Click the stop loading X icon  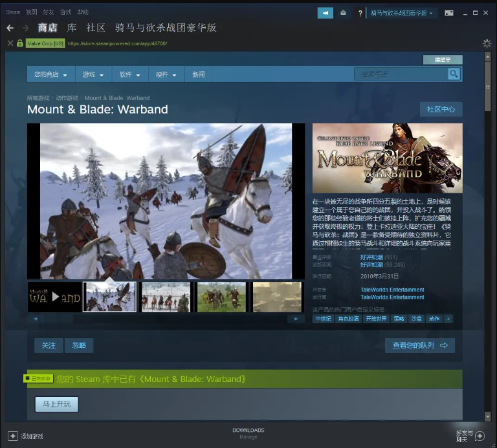10,43
